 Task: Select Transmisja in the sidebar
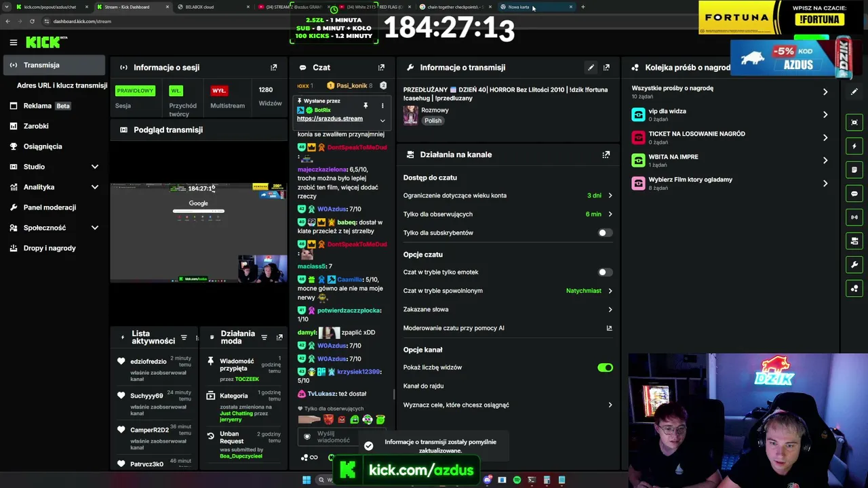55,65
